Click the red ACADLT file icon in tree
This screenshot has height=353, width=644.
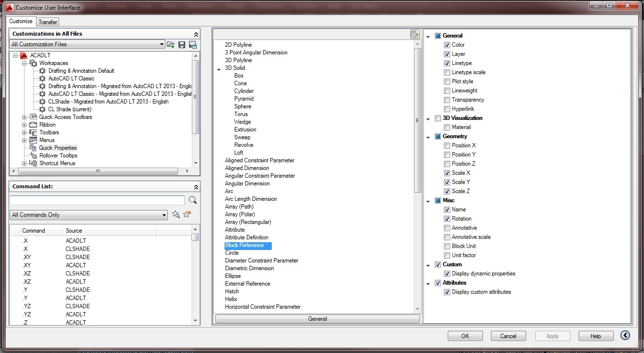pos(24,55)
